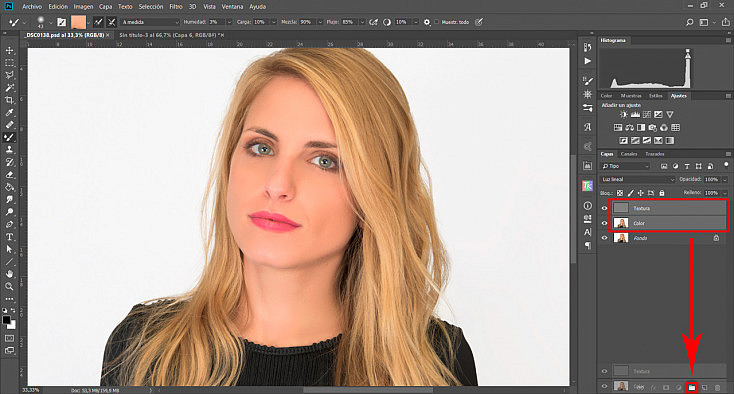Open the Relleno slider dropdown
The width and height of the screenshot is (734, 394).
pyautogui.click(x=725, y=193)
